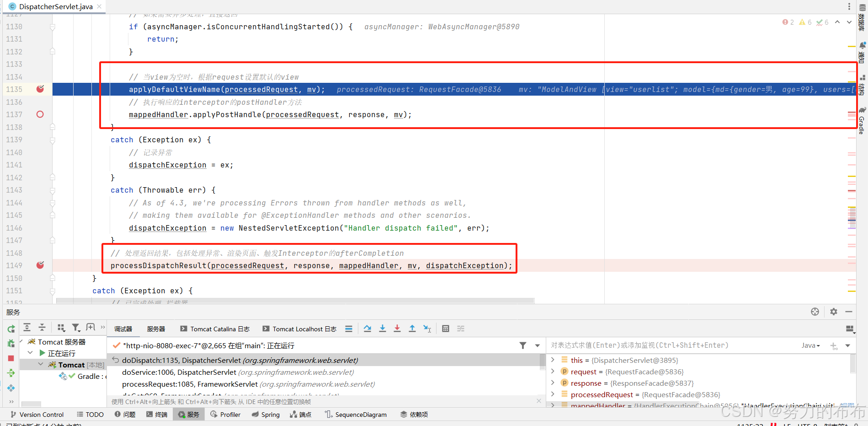Screen dimensions: 868x426
Task: Click the Add Service plus icon
Action: [91, 328]
